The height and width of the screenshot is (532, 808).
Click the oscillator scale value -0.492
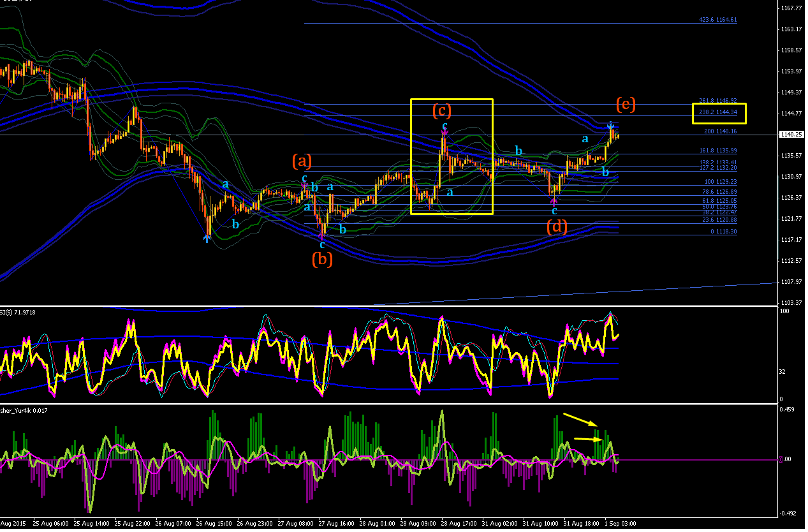pos(787,514)
